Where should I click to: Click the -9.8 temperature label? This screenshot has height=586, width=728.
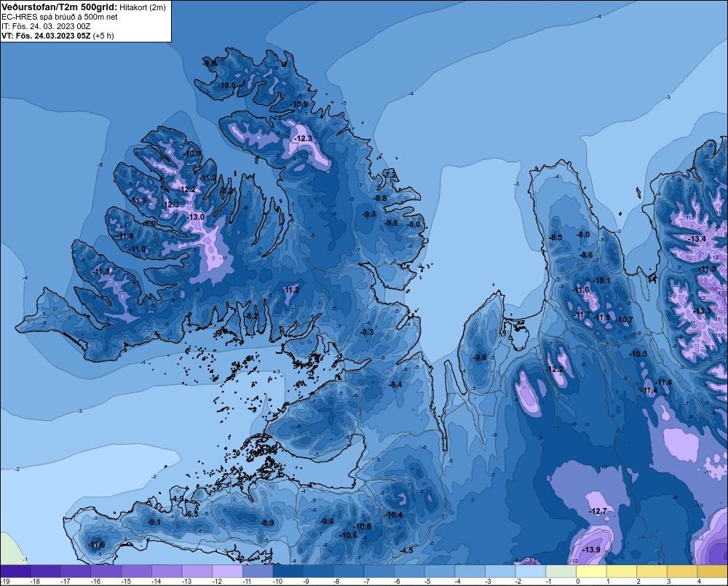(x=392, y=223)
